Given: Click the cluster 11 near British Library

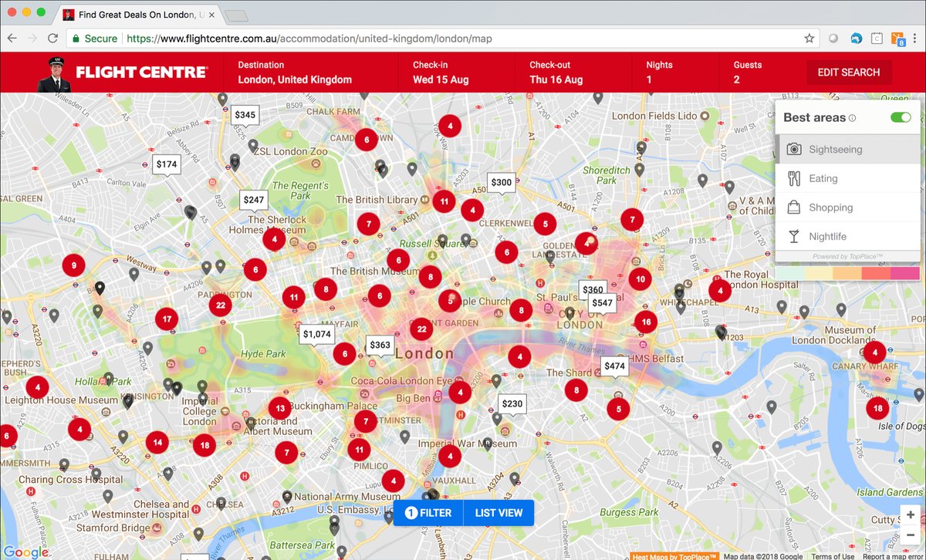Looking at the screenshot, I should coord(444,202).
